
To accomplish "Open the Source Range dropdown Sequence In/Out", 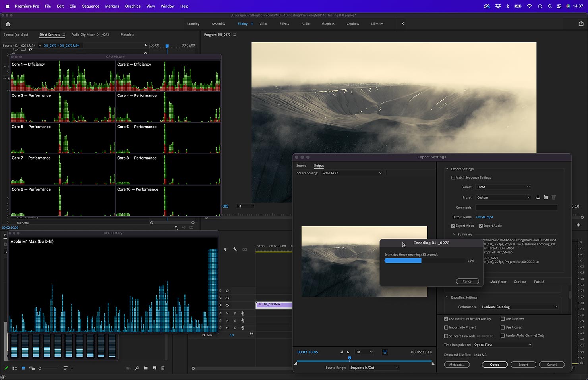I will [374, 368].
